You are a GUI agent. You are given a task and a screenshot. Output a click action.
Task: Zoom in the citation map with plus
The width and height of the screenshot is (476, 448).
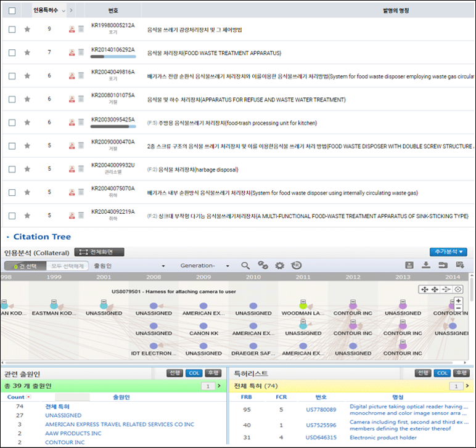coord(458,301)
